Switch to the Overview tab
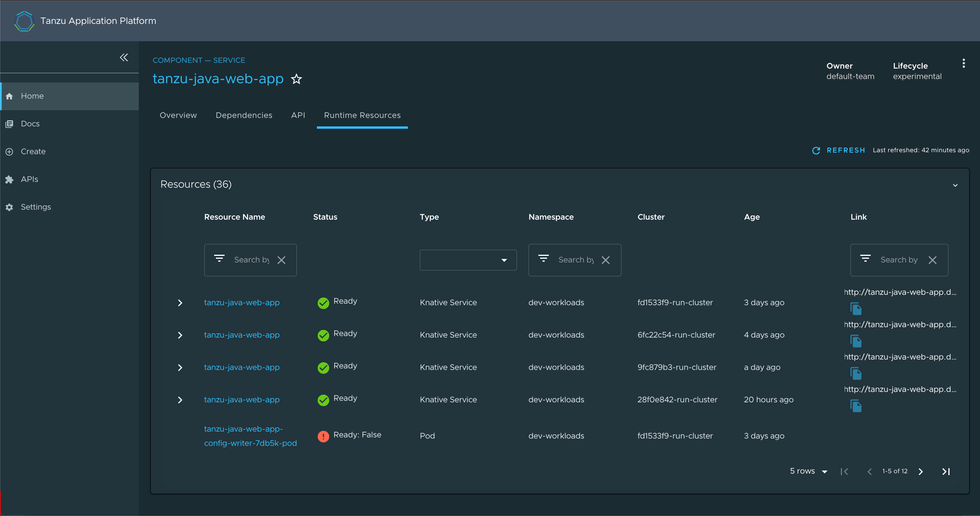This screenshot has width=980, height=516. (x=178, y=115)
